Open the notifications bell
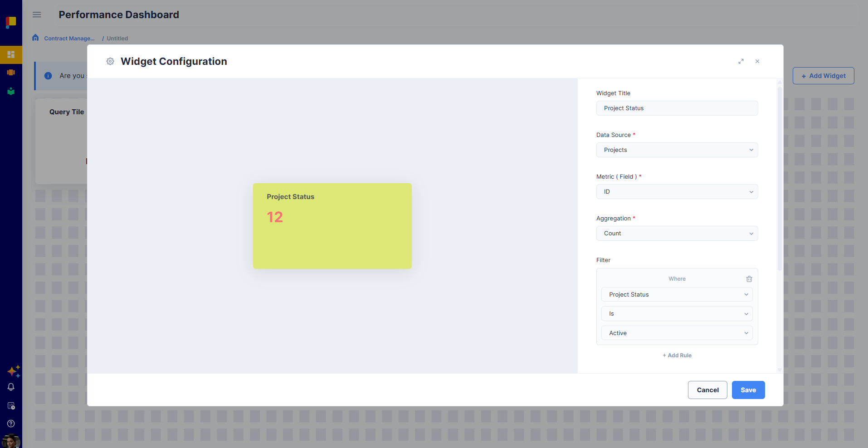Image resolution: width=868 pixels, height=448 pixels. 11,387
